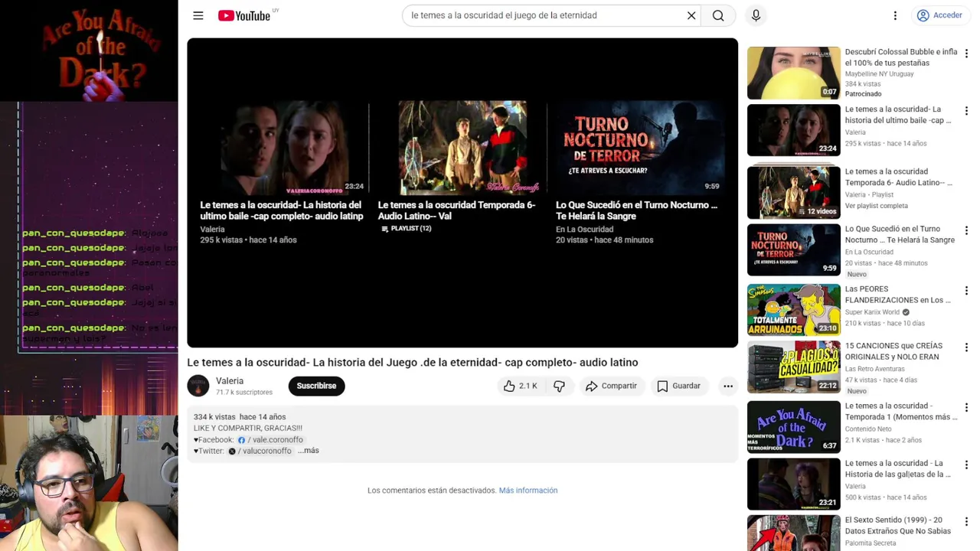Open sidebar thumbnail '15 CANCIONES que CREÍAS ORIGINALES'
Screen dimensions: 980x551
pyautogui.click(x=793, y=367)
